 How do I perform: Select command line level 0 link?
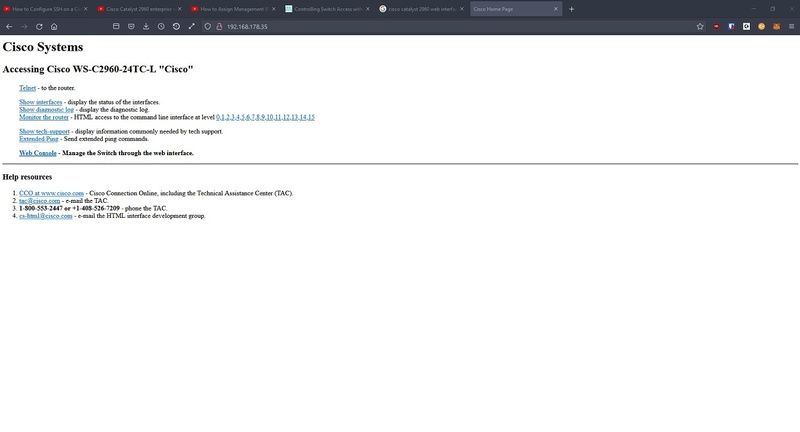(x=218, y=117)
